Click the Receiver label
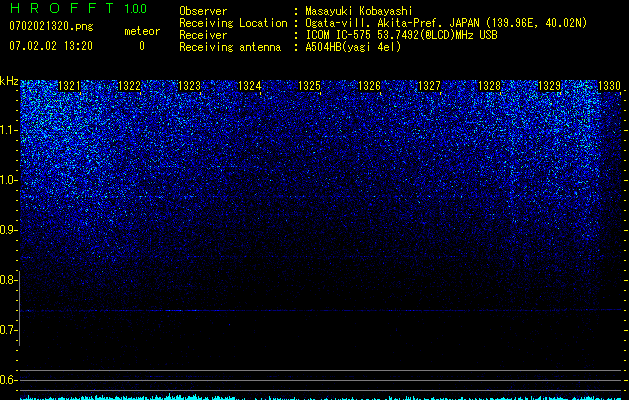Screen dimensions: 629x400 point(203,35)
